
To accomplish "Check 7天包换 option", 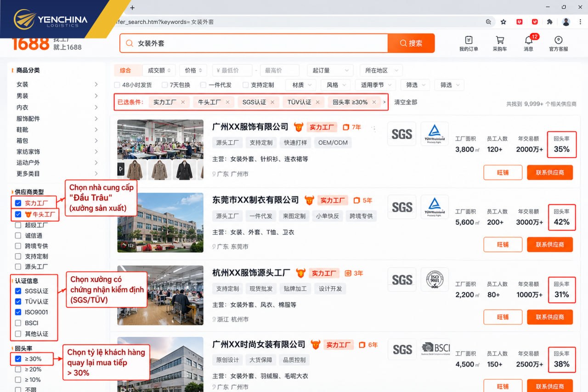I will pyautogui.click(x=164, y=85).
